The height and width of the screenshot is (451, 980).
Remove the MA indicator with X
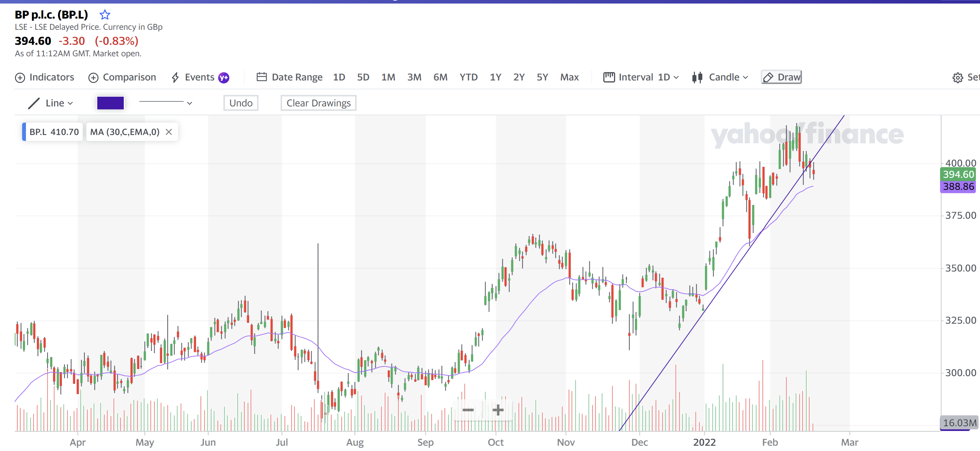point(169,132)
